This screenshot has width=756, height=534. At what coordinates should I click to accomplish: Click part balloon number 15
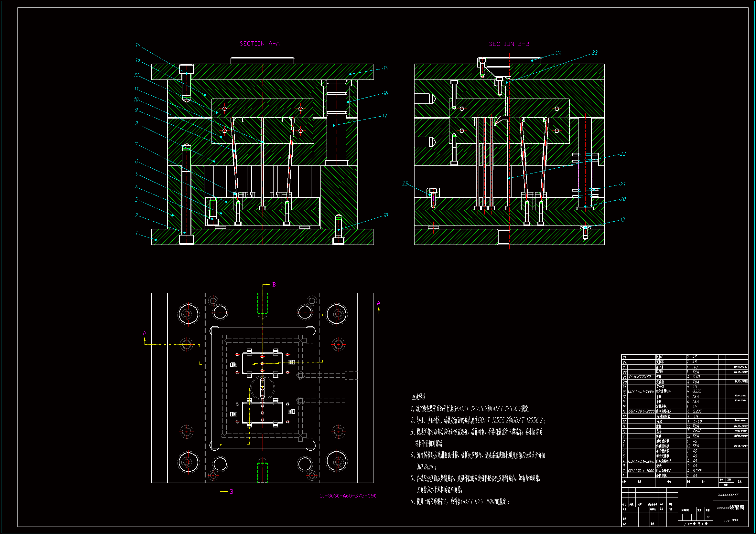tap(385, 68)
